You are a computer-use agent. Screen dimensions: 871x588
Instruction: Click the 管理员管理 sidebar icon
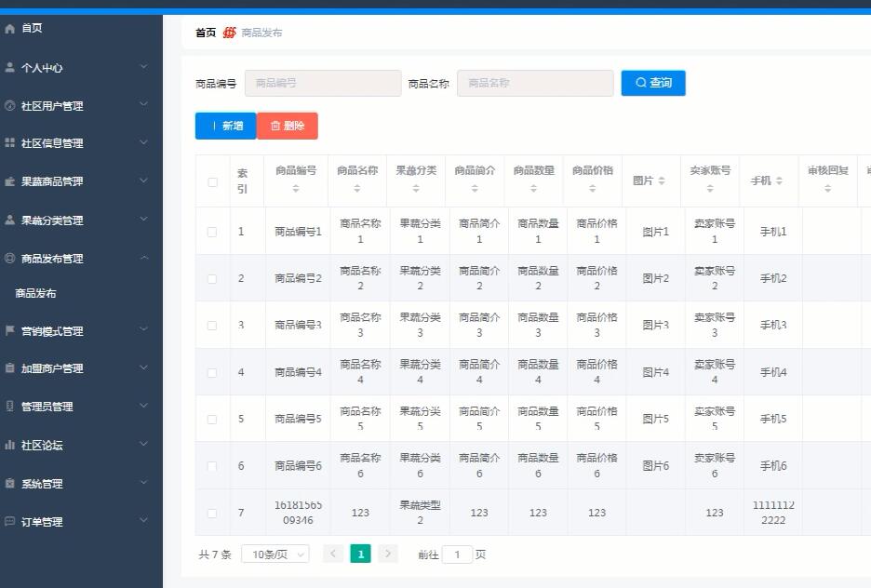click(x=9, y=406)
